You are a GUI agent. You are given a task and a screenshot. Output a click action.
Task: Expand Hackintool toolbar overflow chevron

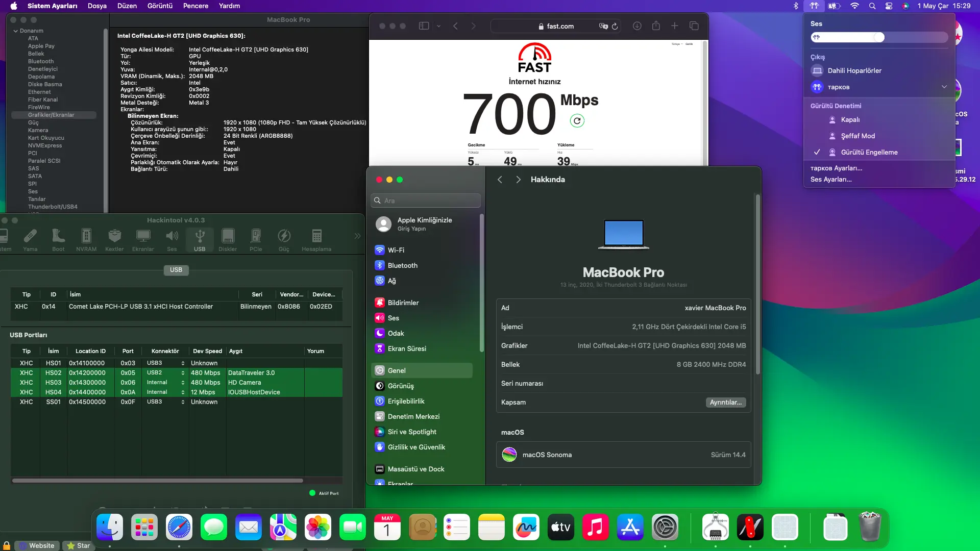pyautogui.click(x=357, y=236)
